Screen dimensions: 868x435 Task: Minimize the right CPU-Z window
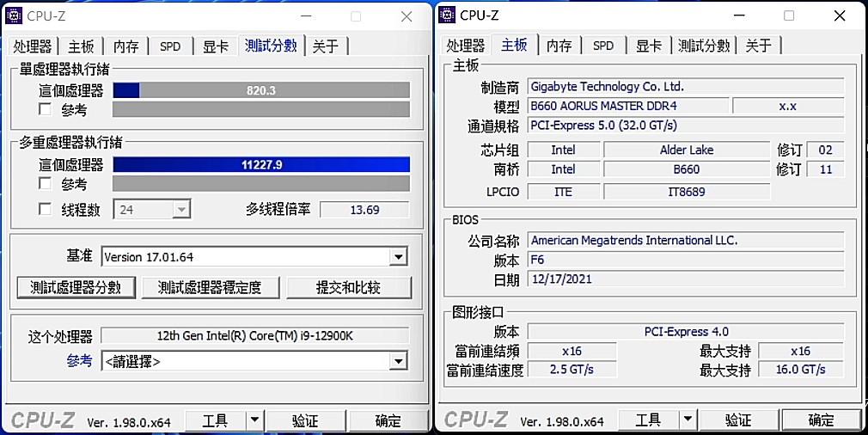[739, 15]
